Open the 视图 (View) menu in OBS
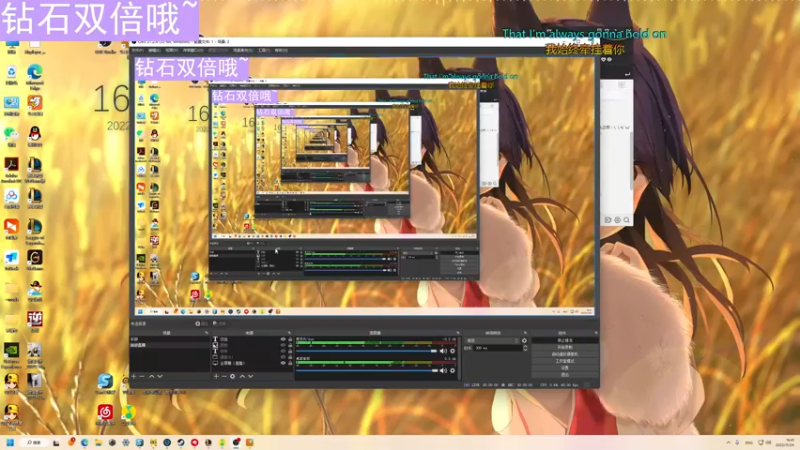 click(170, 50)
